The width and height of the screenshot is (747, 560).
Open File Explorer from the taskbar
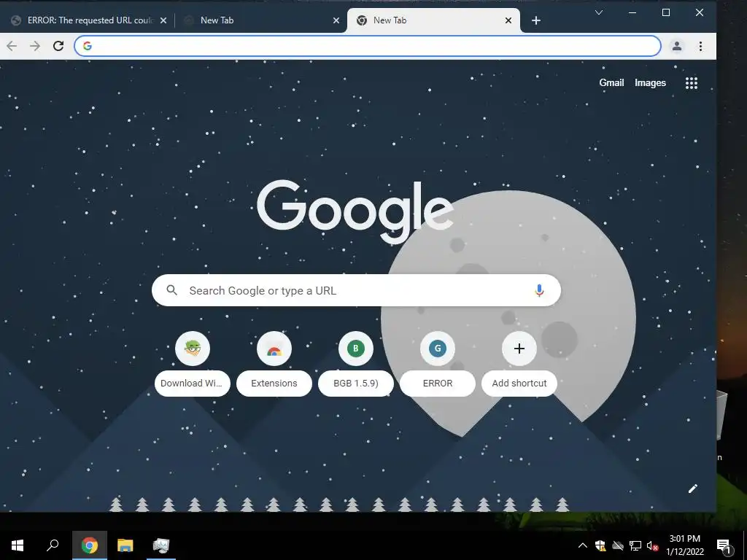[x=125, y=545]
